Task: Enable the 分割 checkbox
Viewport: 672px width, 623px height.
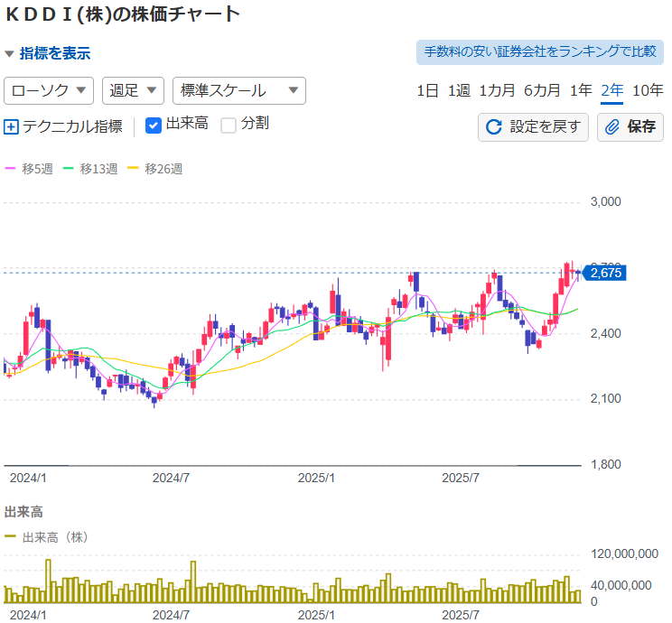Action: [229, 126]
